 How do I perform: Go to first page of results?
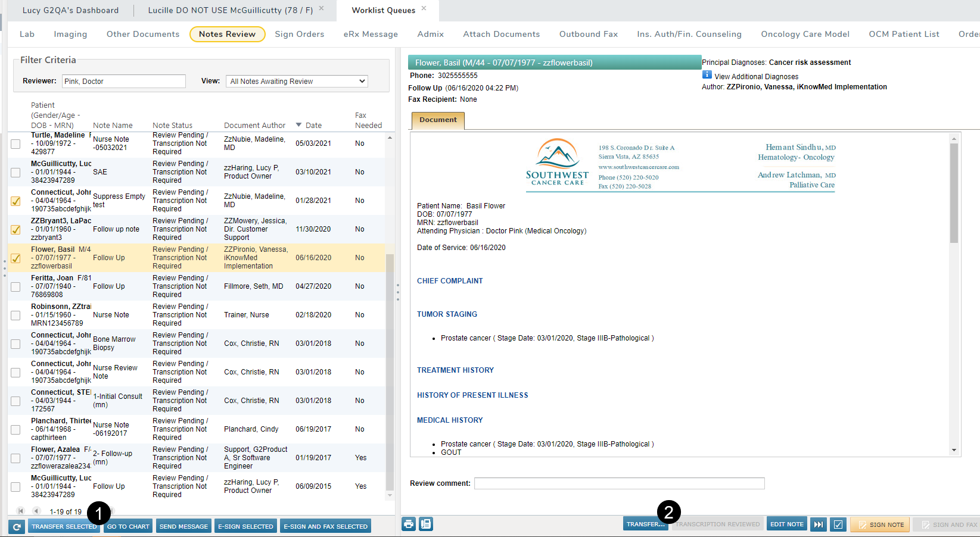[x=21, y=511]
